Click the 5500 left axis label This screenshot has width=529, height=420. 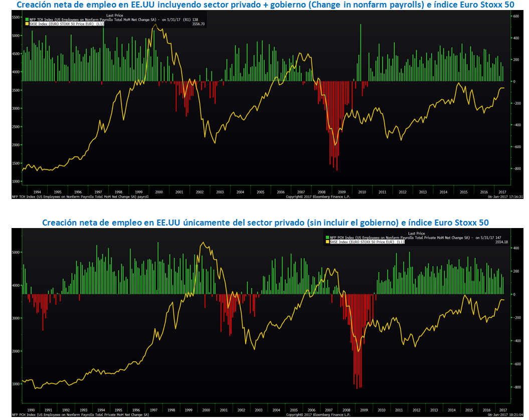pyautogui.click(x=16, y=17)
